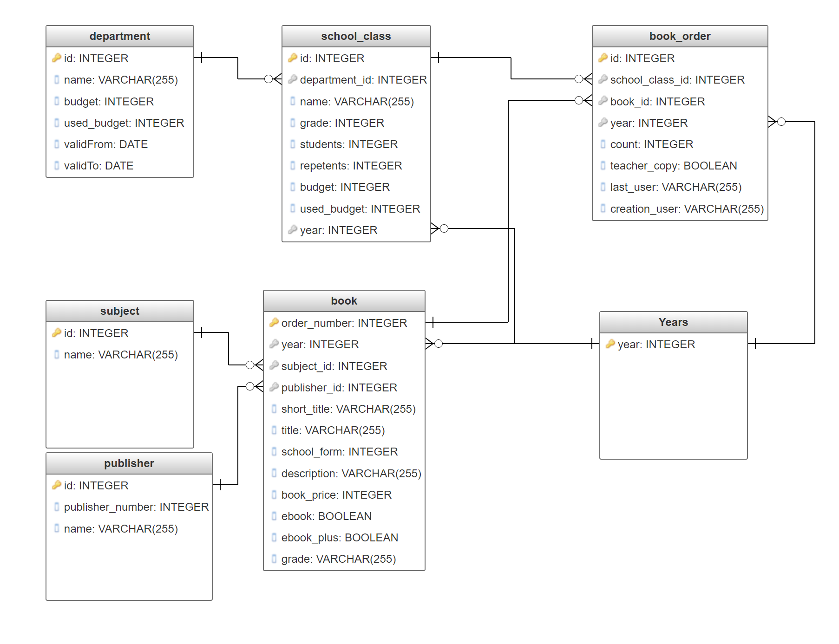839x644 pixels.
Task: Click the column icon beside publisher_number
Action: coord(57,507)
